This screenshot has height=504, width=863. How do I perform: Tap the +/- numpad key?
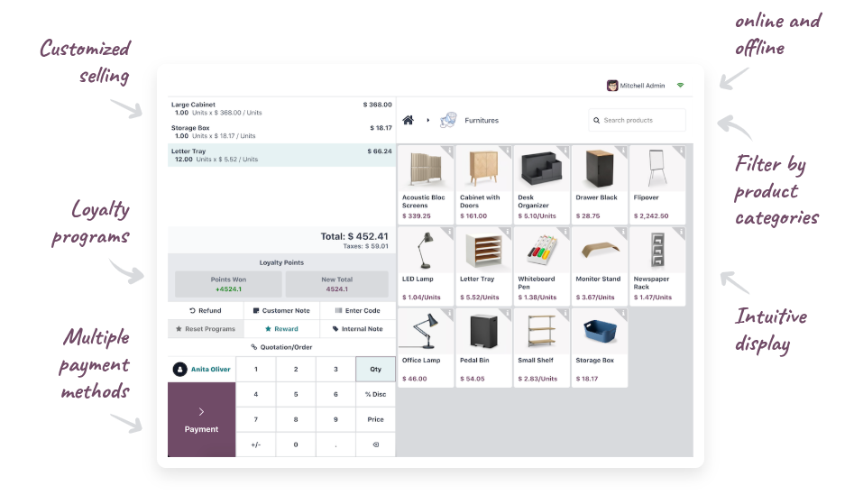256,444
